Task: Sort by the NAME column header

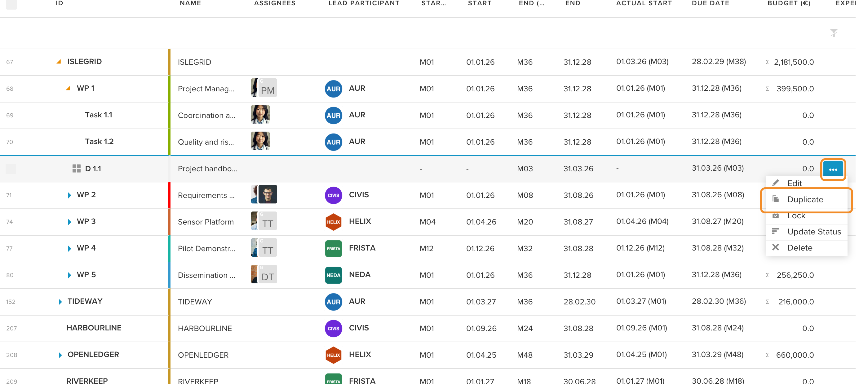Action: tap(190, 3)
